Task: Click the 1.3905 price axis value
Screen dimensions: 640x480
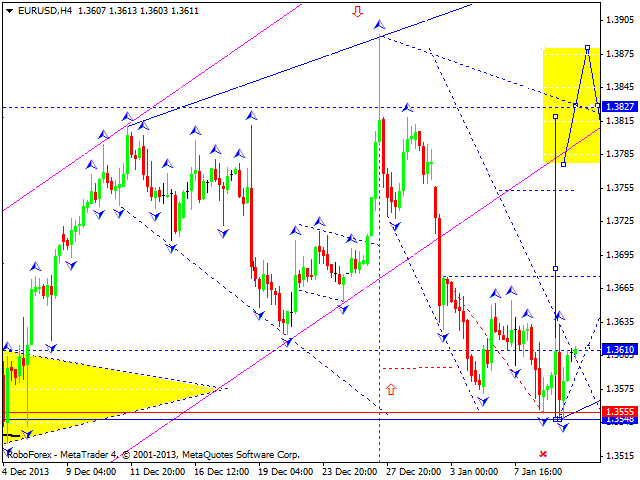Action: 620,20
